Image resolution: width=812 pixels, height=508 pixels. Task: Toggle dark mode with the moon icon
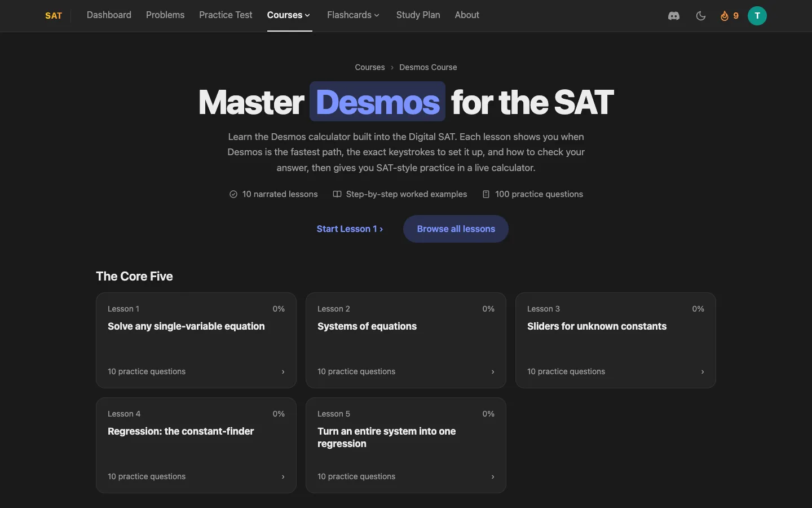[701, 16]
